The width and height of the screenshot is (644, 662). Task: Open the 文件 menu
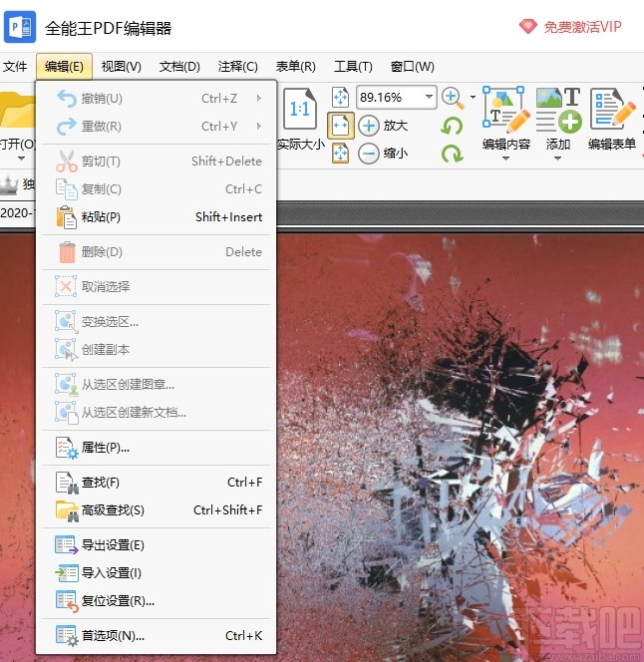point(15,67)
